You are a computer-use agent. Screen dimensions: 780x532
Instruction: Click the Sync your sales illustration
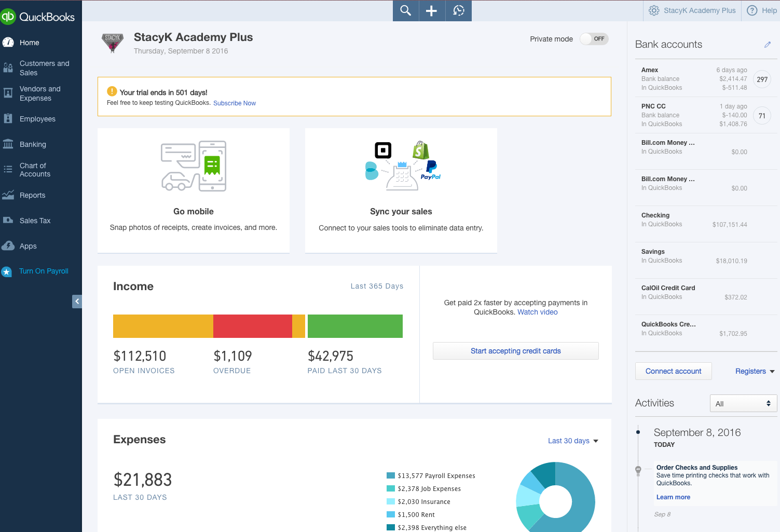pos(403,166)
